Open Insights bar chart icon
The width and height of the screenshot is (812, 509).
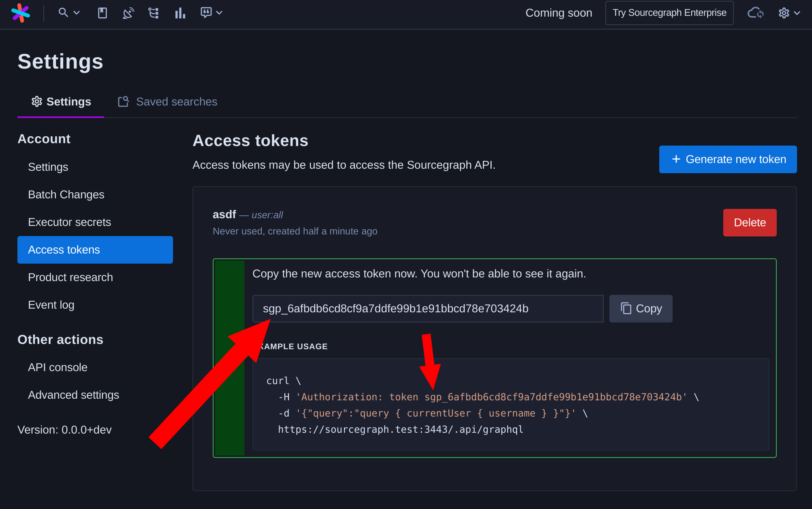point(180,13)
